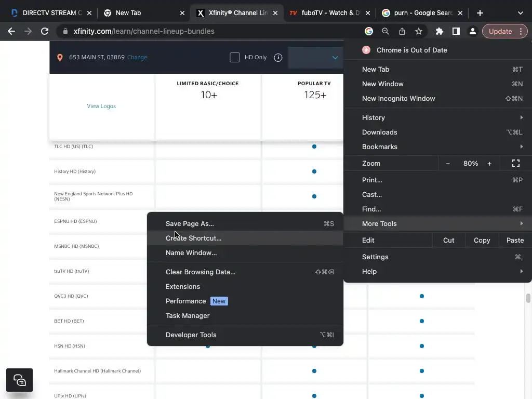The image size is (532, 399).
Task: Increase zoom with the plus button
Action: pyautogui.click(x=489, y=164)
